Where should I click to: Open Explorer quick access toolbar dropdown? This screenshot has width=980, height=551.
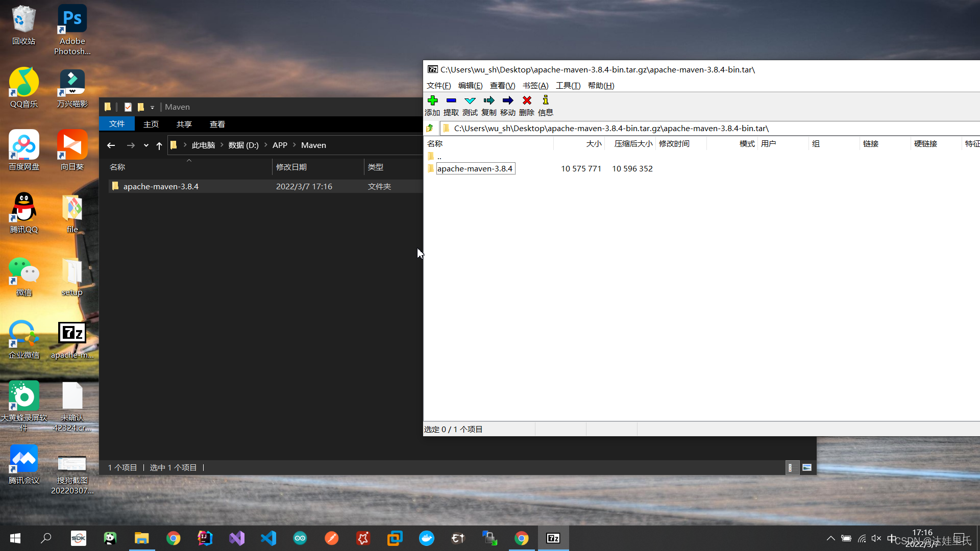(x=152, y=107)
